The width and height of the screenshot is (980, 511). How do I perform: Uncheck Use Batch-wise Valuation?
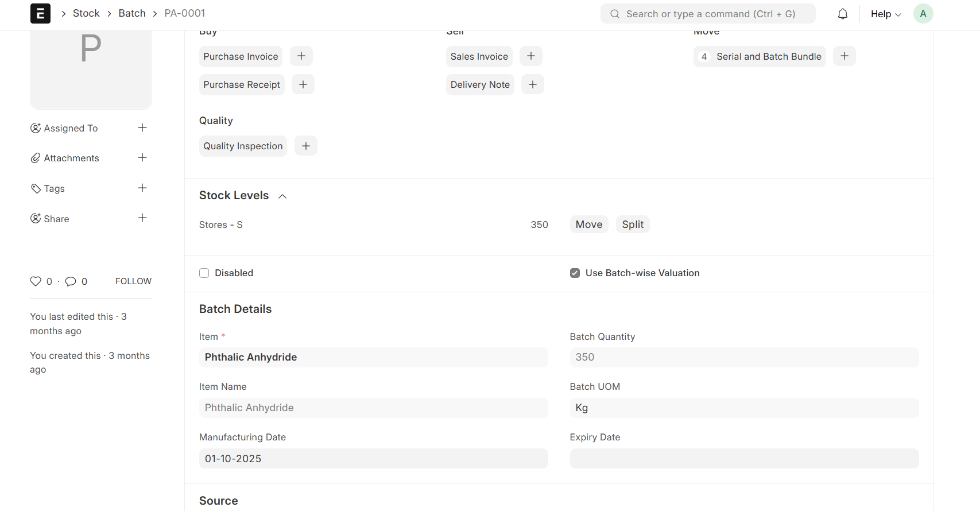coord(575,273)
